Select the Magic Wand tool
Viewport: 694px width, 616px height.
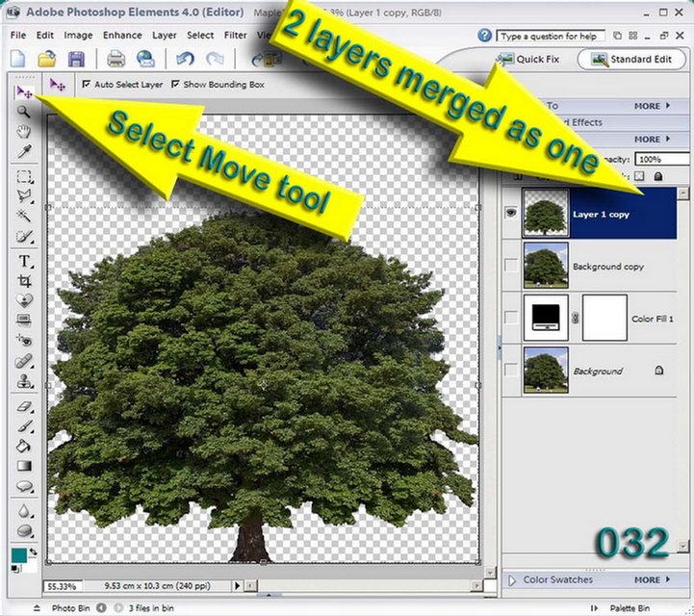point(24,216)
